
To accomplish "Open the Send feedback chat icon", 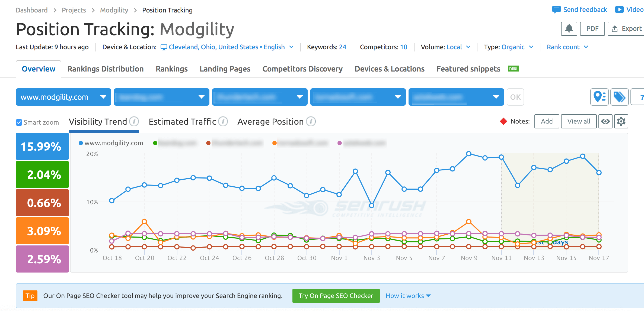I will click(556, 10).
